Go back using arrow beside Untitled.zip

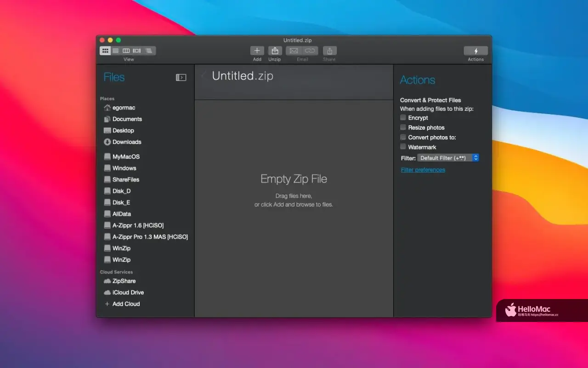coord(204,76)
